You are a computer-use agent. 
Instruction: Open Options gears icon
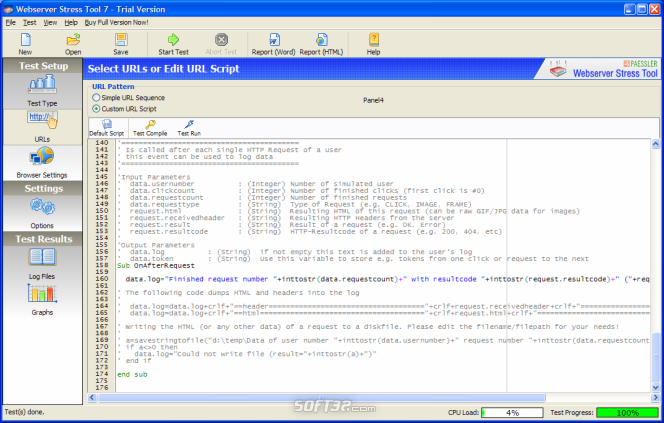tap(42, 207)
